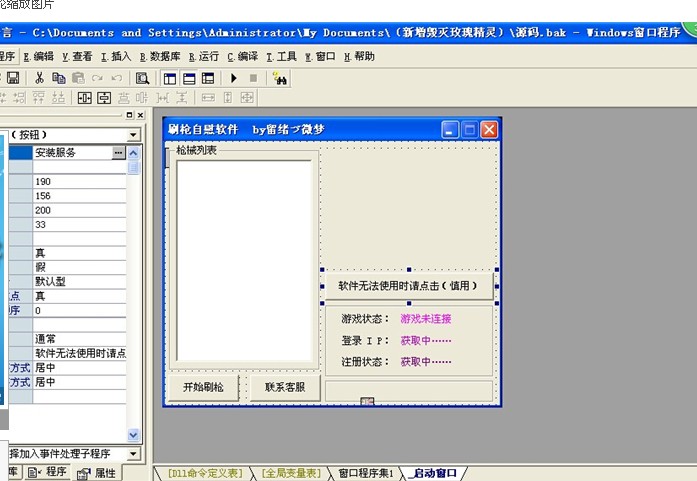Click the make same height icon
Image resolution: width=697 pixels, height=481 pixels.
228,97
